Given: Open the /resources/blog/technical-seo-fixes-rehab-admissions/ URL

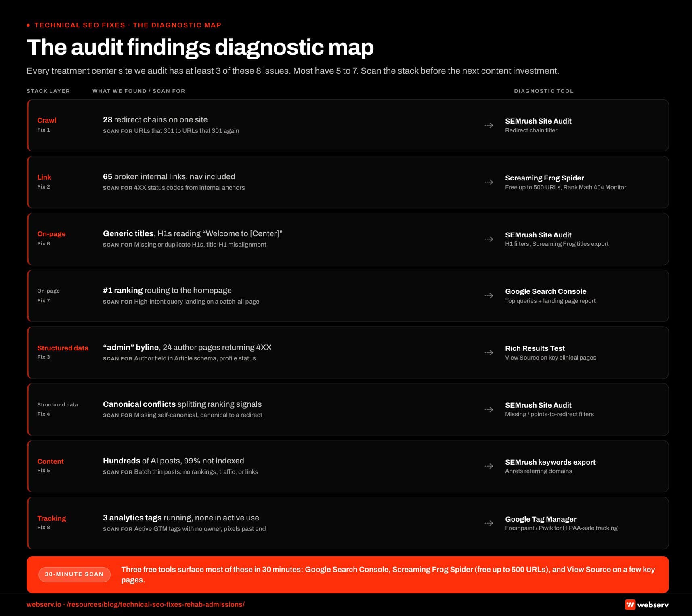Looking at the screenshot, I should point(155,604).
